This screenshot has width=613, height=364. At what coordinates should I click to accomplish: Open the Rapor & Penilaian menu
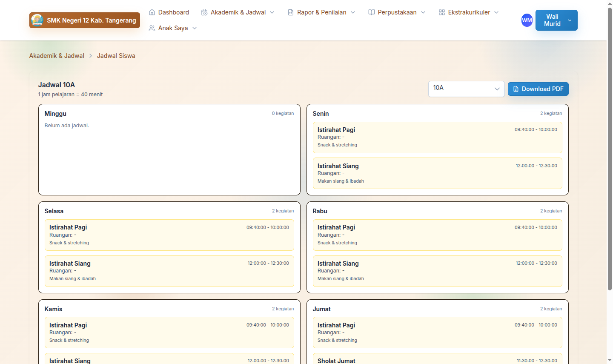321,12
